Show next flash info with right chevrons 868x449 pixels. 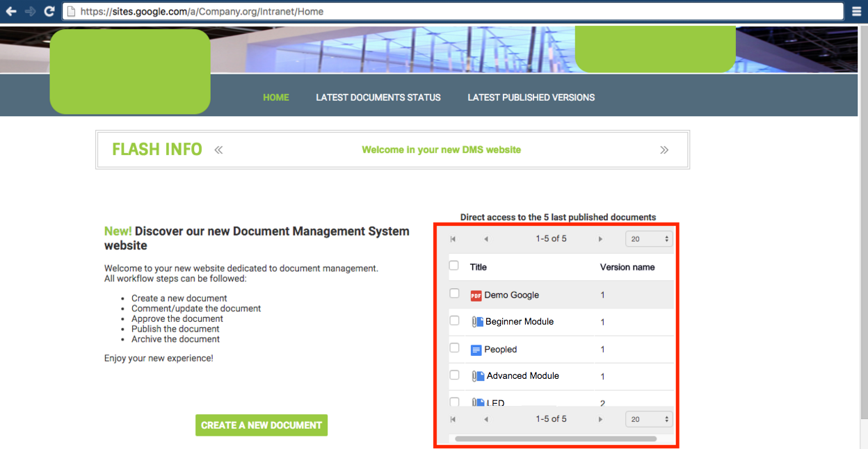(x=664, y=149)
